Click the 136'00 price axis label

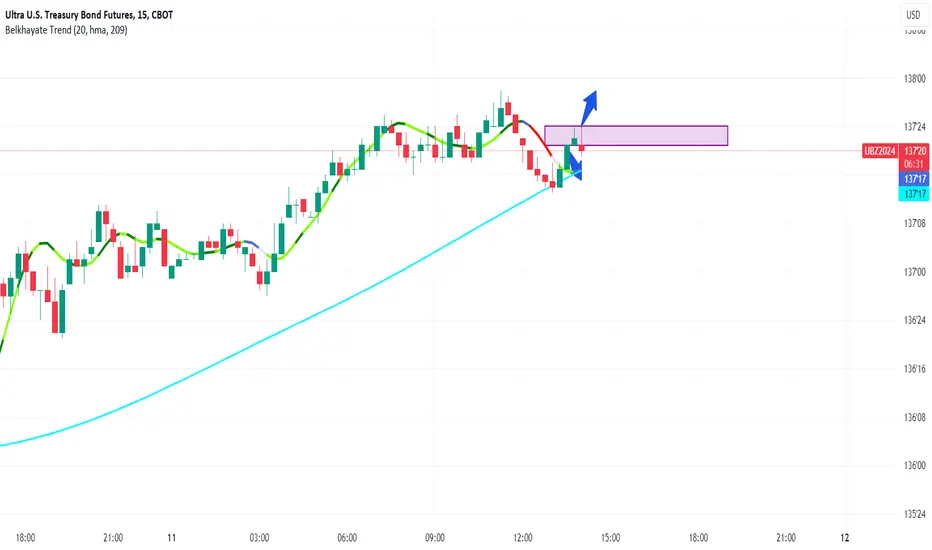coord(914,466)
